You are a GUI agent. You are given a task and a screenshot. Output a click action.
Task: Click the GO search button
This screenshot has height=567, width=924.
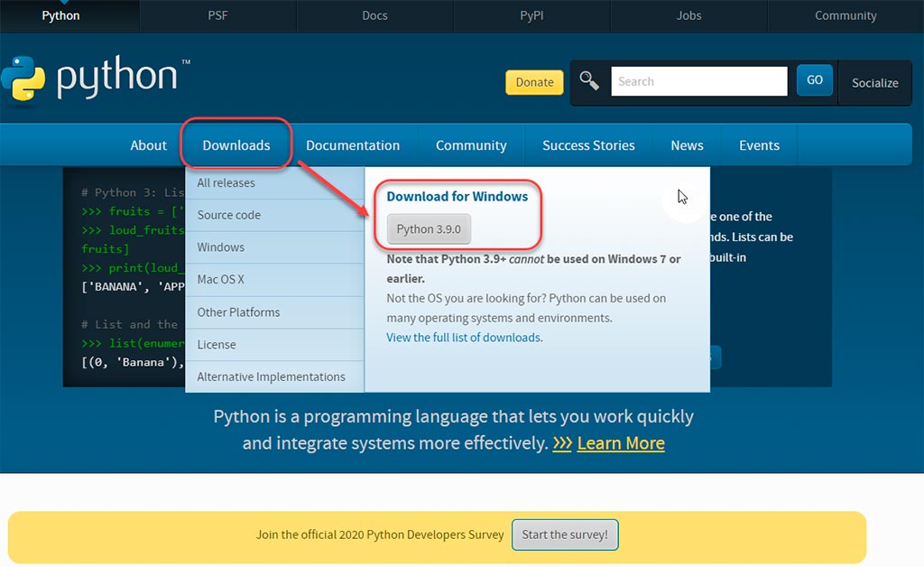click(x=815, y=80)
